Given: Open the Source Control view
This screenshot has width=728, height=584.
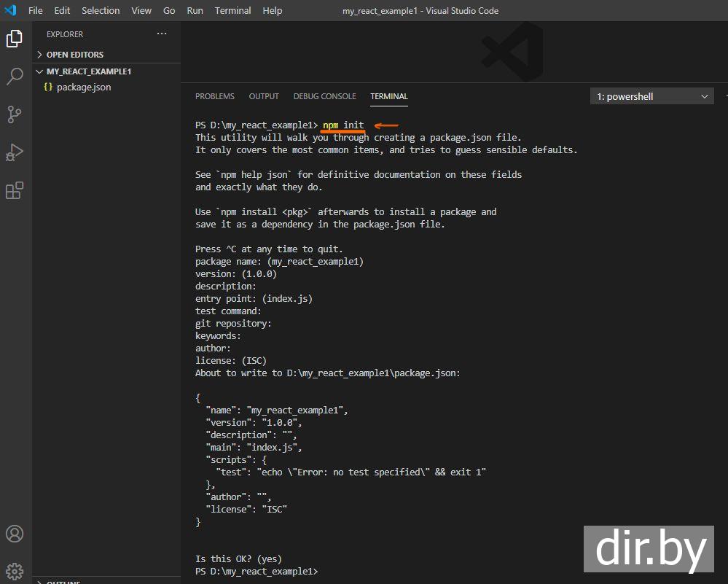Looking at the screenshot, I should [15, 114].
